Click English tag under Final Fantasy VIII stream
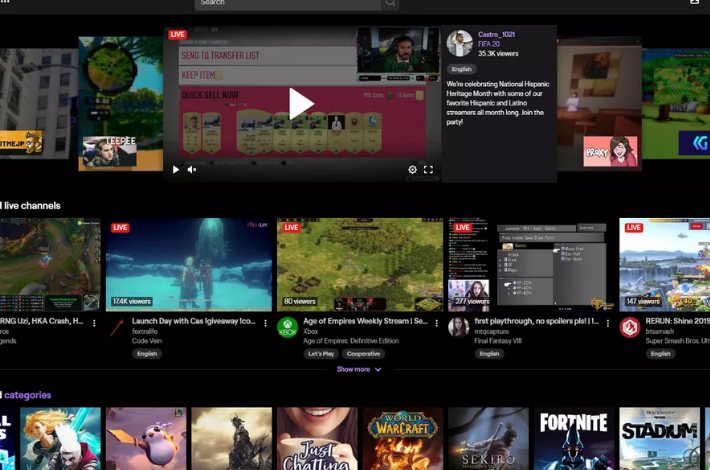This screenshot has height=470, width=710. pyautogui.click(x=489, y=354)
